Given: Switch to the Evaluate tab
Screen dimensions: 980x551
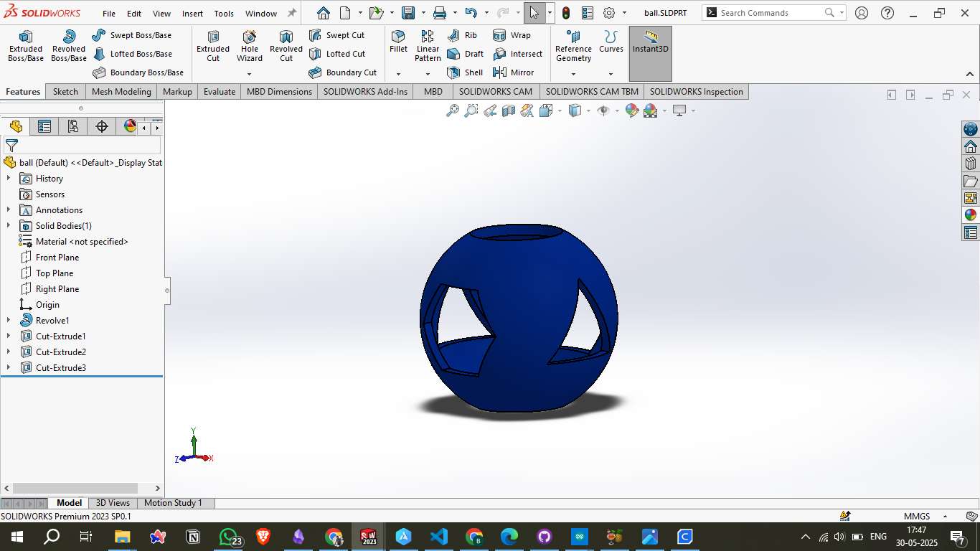Looking at the screenshot, I should click(220, 92).
